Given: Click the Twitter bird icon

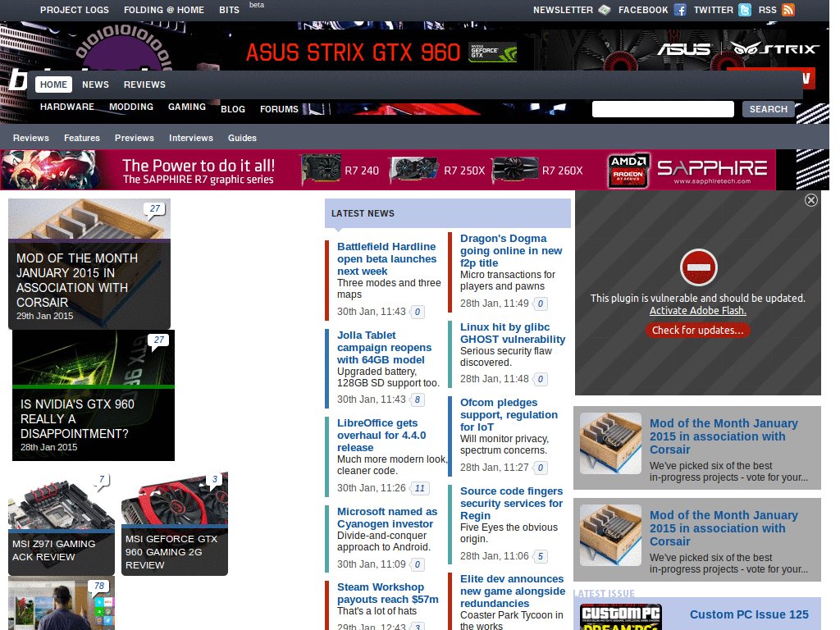Looking at the screenshot, I should point(745,10).
